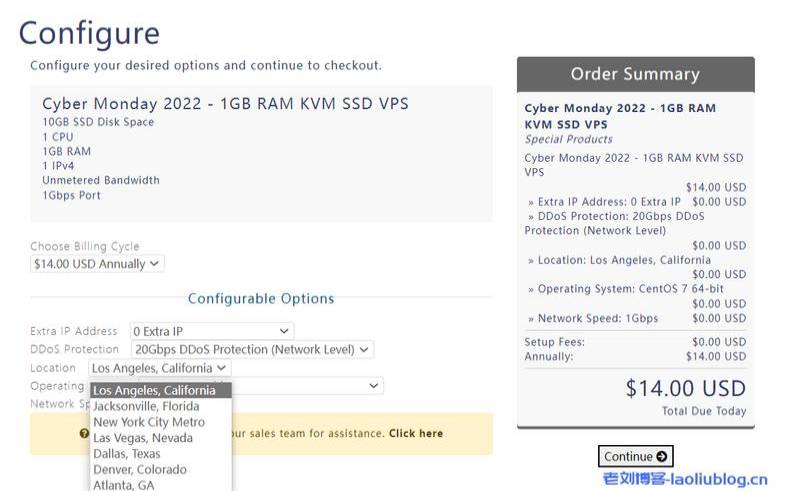Screen dimensions: 786x491
Task: Click the question mark help icon
Action: (84, 434)
